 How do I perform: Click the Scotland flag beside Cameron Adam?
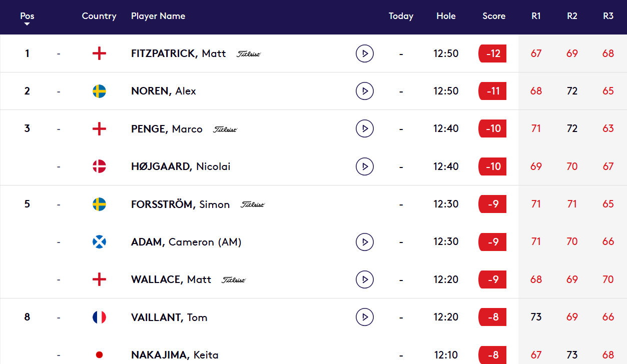coord(99,241)
